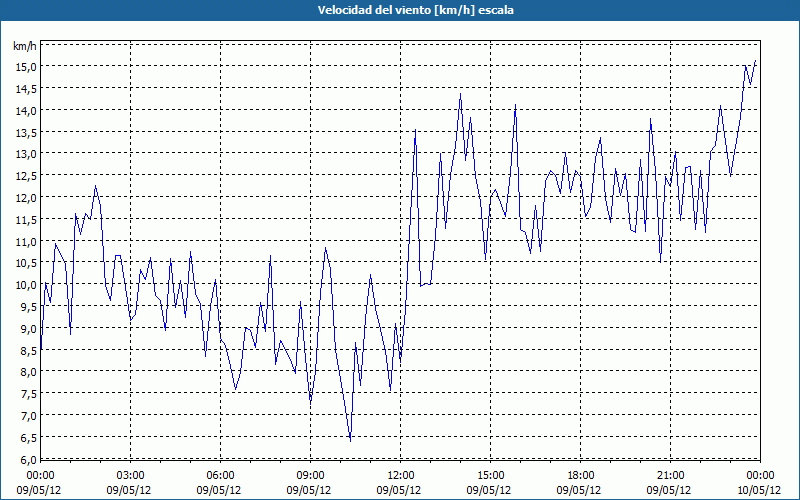Click the 21:00 time axis label

point(670,476)
